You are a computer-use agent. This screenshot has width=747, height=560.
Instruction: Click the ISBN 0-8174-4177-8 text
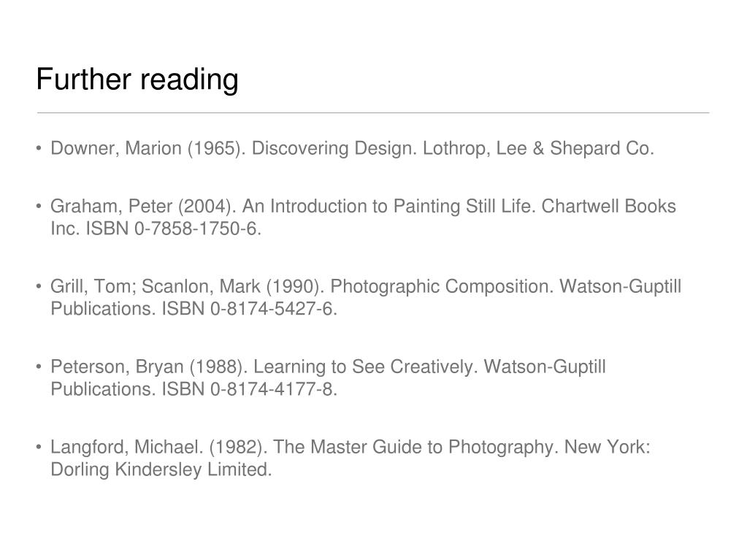point(250,390)
